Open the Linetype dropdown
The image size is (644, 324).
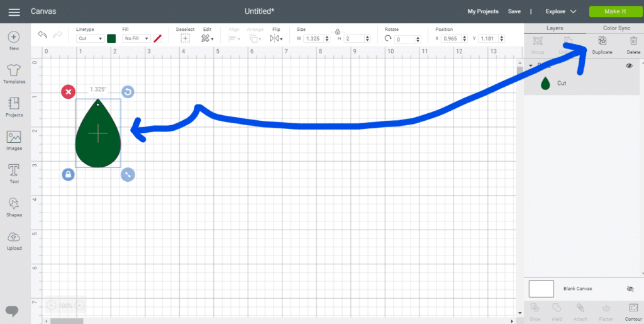90,38
